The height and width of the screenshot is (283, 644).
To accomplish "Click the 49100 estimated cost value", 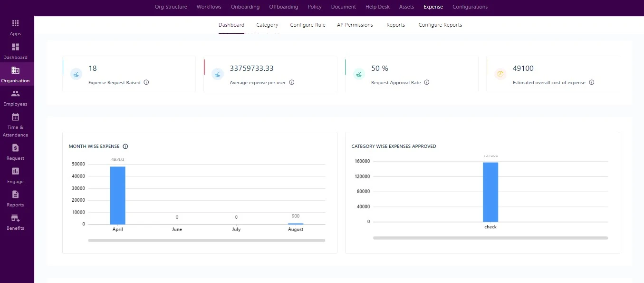I will click(523, 68).
